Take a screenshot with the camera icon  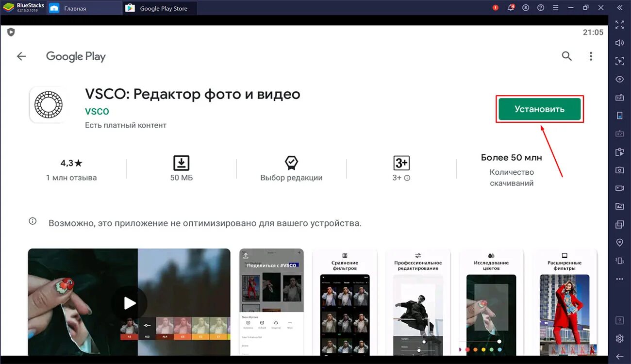(619, 170)
